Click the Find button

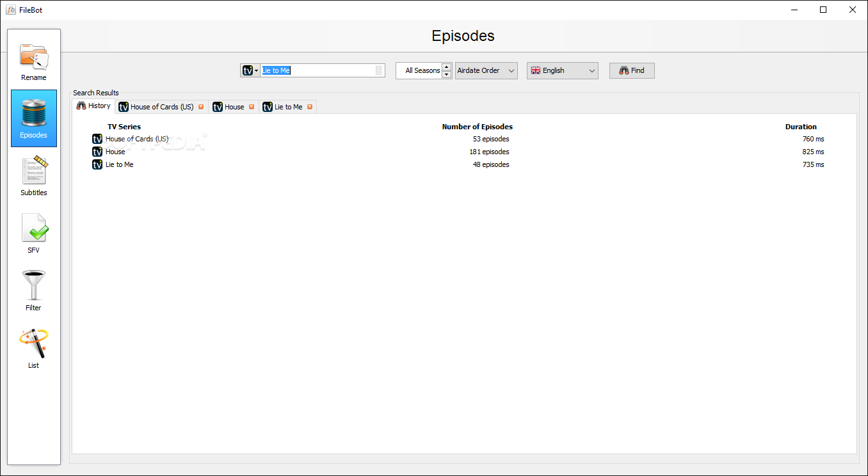tap(632, 70)
